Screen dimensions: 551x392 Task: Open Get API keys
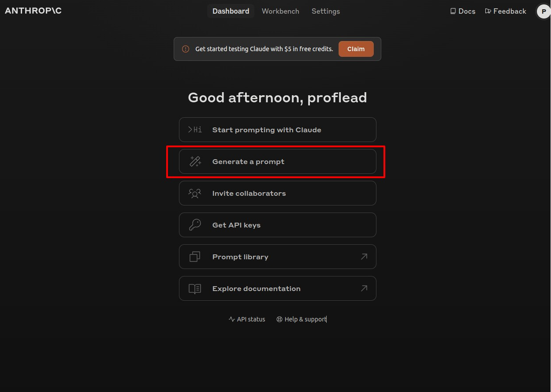[x=277, y=225]
